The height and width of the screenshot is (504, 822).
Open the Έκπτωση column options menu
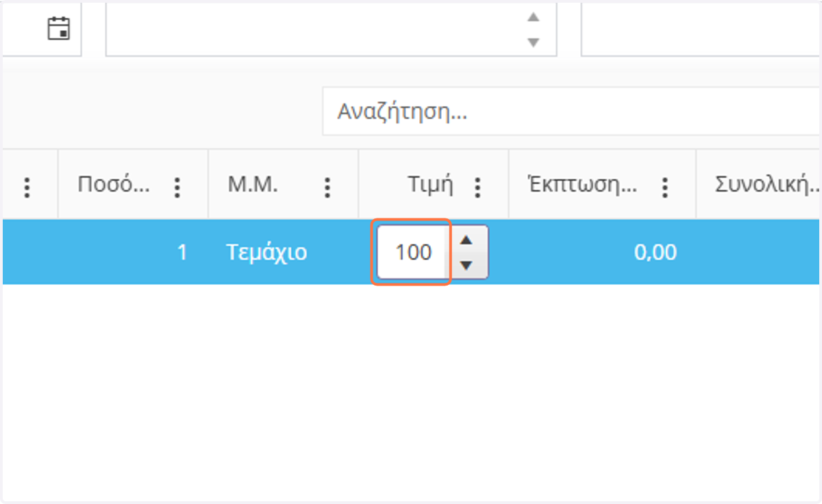(664, 187)
